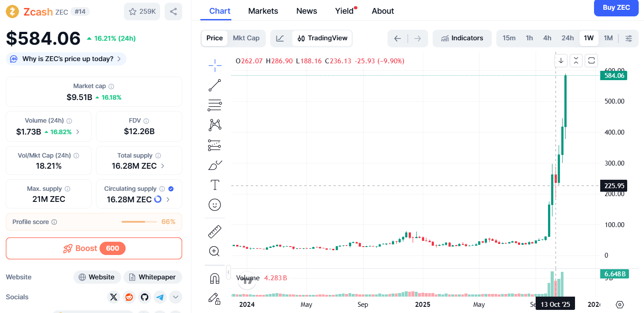Lock all drawings on the chart
644x313 pixels.
(x=215, y=299)
